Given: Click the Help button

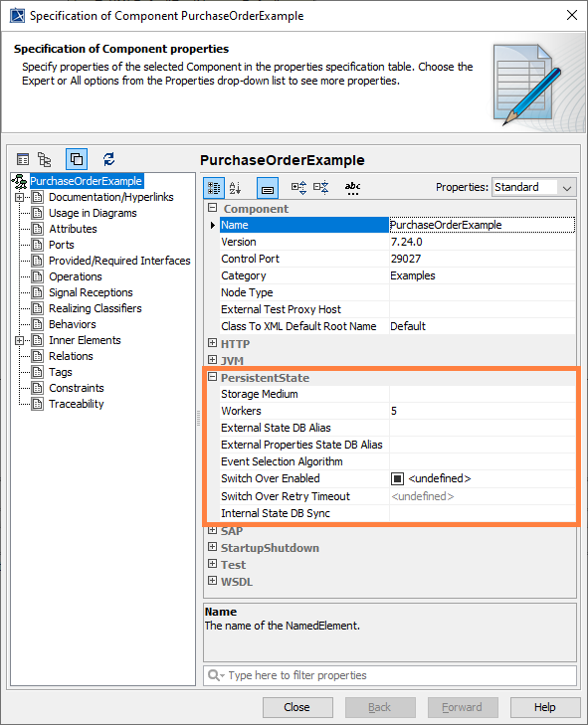Looking at the screenshot, I should click(545, 707).
